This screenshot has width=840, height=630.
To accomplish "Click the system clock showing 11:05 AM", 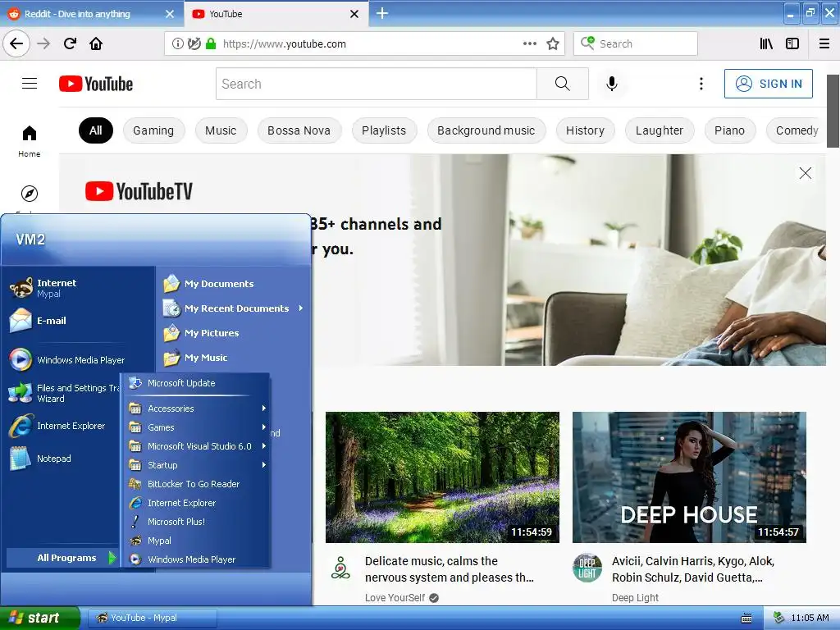I will coord(810,619).
